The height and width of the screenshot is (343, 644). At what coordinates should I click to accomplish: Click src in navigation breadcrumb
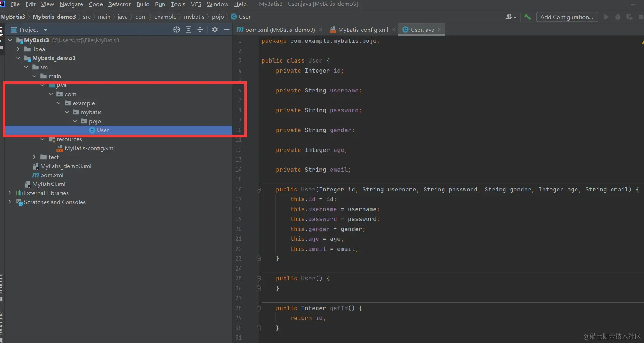click(x=87, y=17)
